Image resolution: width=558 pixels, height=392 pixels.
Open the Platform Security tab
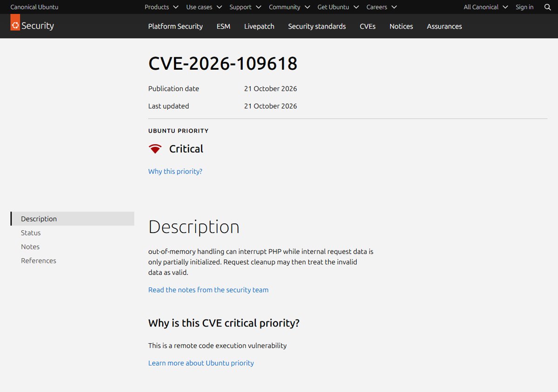(175, 26)
